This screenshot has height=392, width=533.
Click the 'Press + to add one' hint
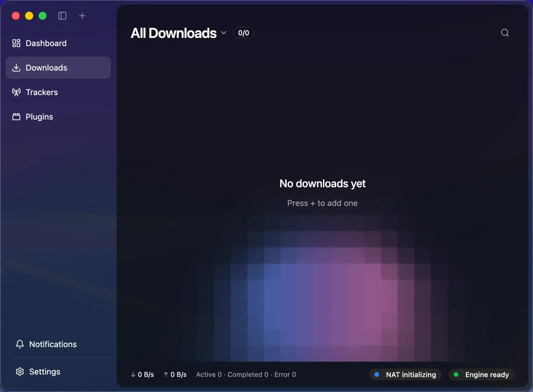tap(322, 203)
